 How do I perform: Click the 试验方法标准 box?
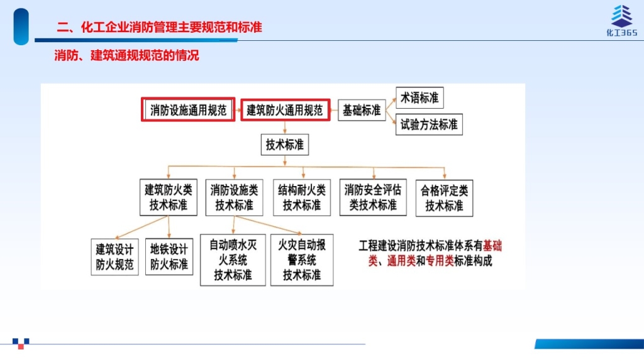[429, 124]
